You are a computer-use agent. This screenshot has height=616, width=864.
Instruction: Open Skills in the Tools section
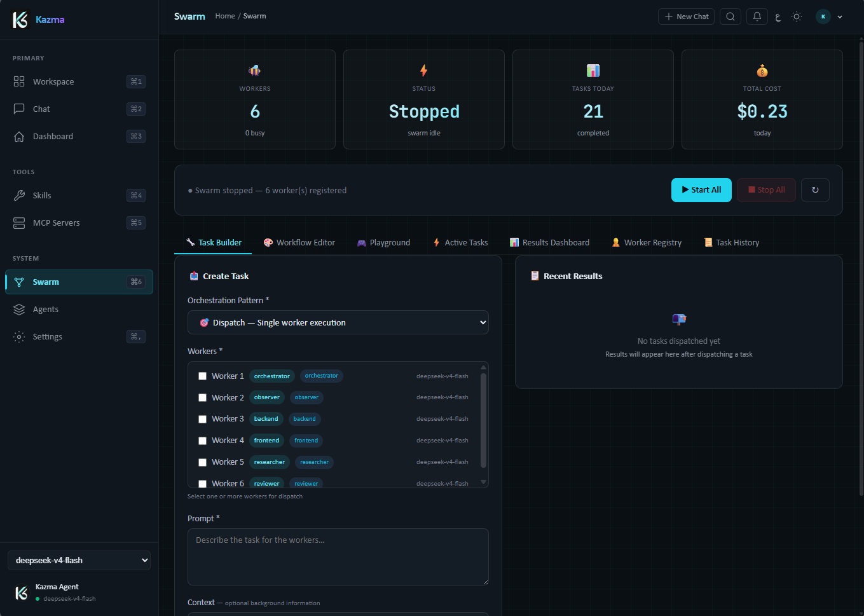click(79, 195)
